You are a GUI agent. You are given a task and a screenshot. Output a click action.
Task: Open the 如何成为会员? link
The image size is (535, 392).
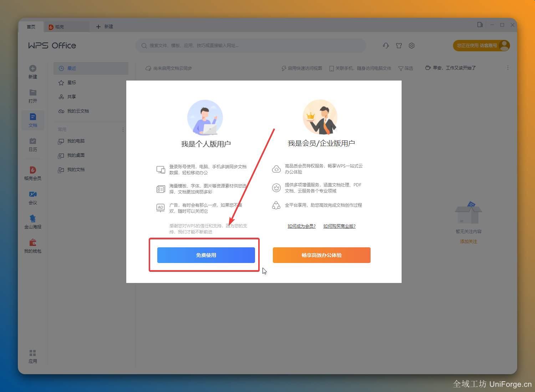302,226
